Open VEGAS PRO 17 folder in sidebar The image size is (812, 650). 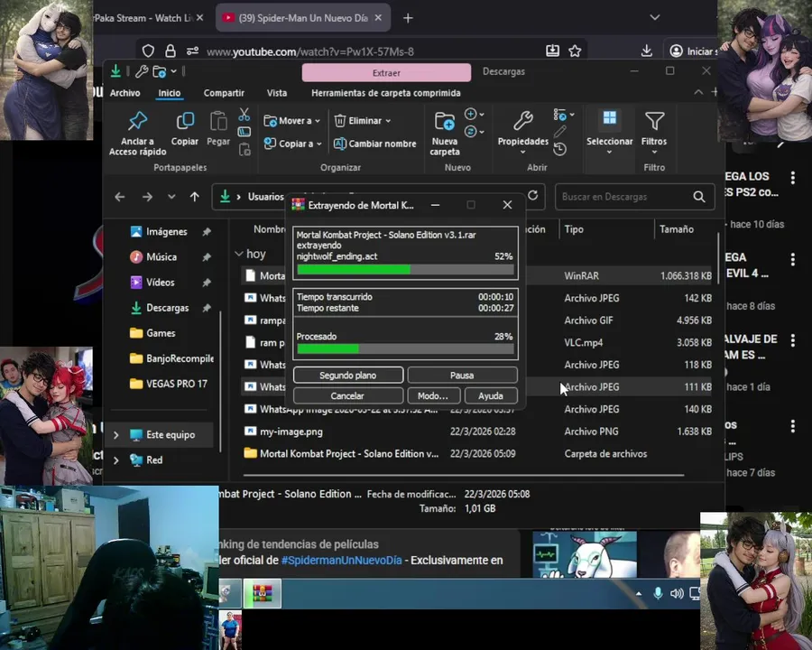171,384
